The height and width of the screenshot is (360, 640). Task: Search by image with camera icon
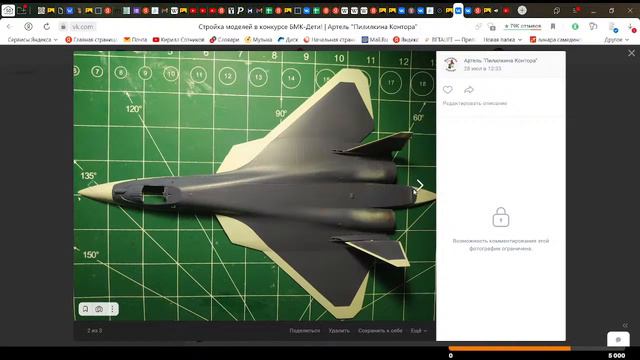(99, 309)
